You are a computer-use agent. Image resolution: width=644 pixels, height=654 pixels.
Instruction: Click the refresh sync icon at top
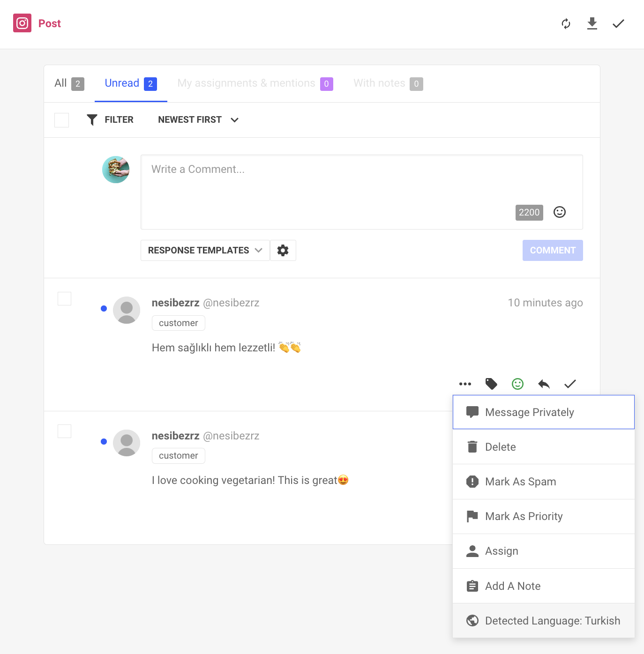(566, 23)
